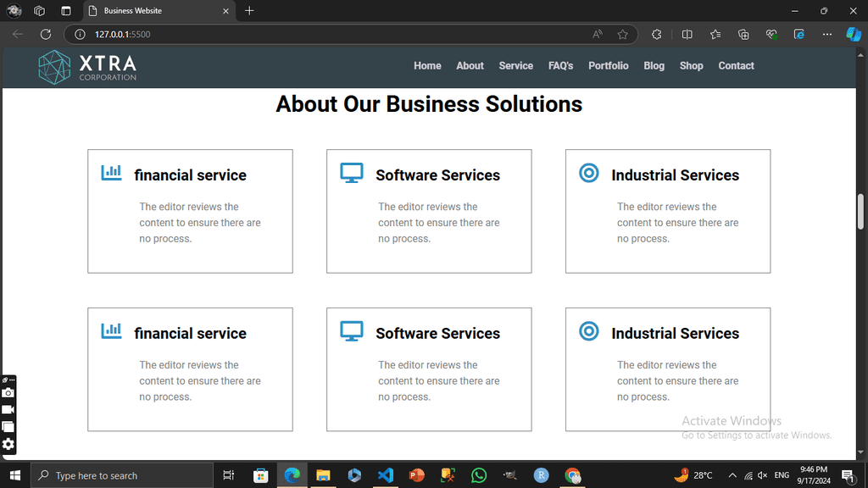Open WhatsApp from the taskbar
Screen dimensions: 868x488
[x=479, y=475]
